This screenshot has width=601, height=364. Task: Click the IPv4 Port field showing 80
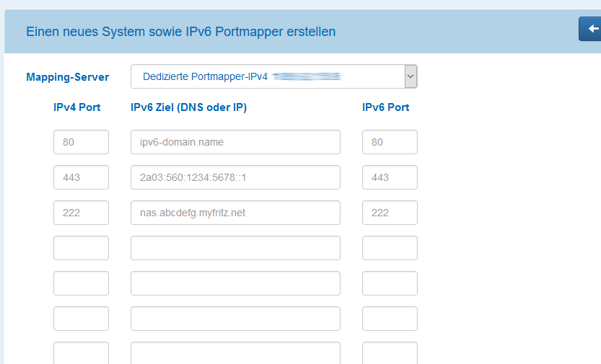(x=81, y=142)
